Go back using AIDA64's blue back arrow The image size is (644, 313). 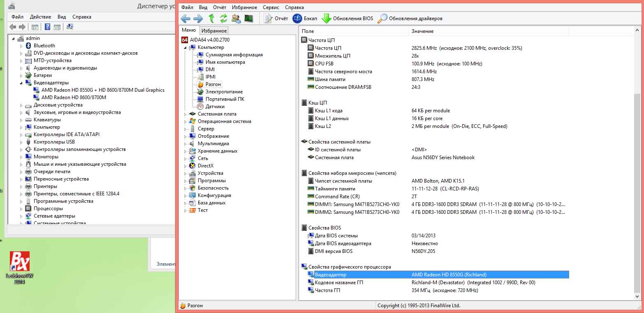[185, 19]
